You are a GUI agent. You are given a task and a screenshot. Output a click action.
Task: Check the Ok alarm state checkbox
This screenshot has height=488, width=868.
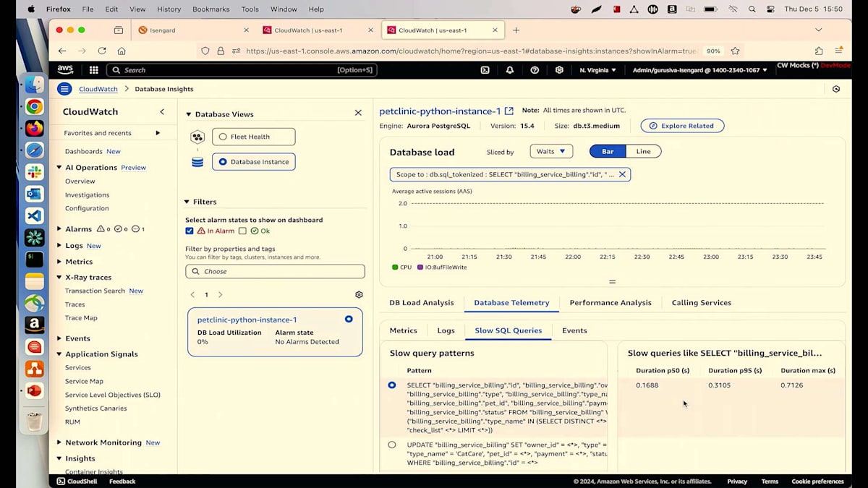(243, 231)
